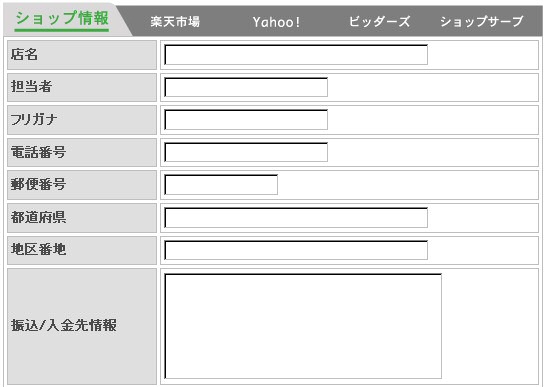Screen dimensions: 545x387
Task: Select the ビッダーズ tab
Action: (380, 22)
